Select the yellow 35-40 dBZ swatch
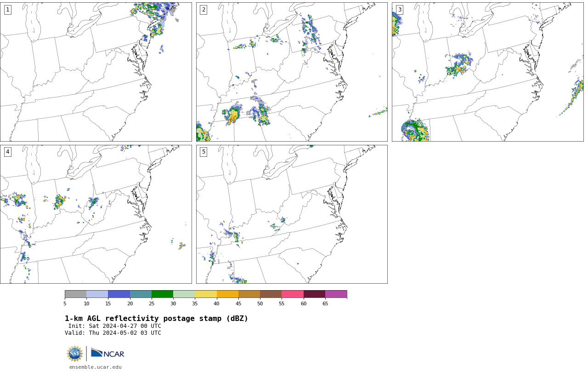Viewport: 588px width, 372px height. pyautogui.click(x=206, y=294)
